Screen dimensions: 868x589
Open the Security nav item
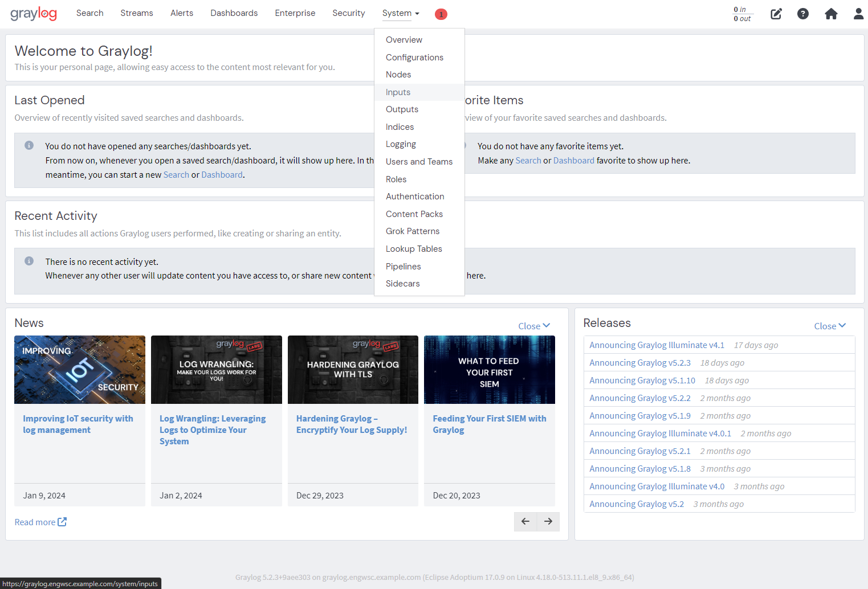tap(349, 13)
